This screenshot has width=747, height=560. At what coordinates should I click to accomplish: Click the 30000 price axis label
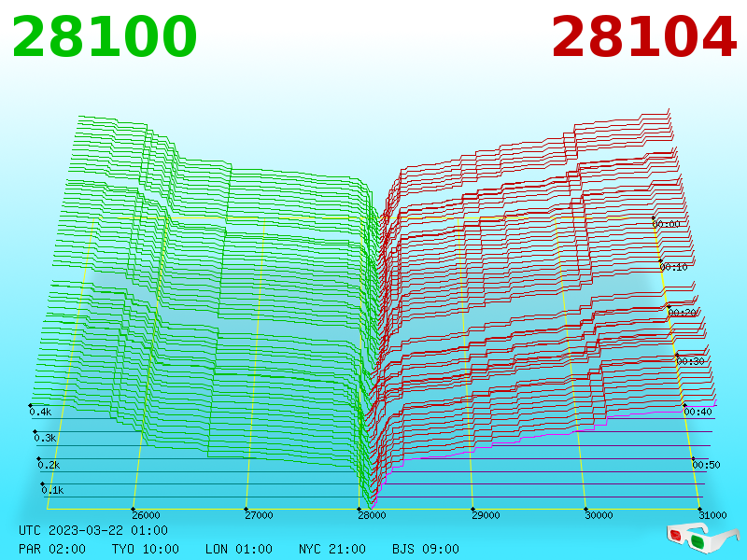pyautogui.click(x=599, y=515)
